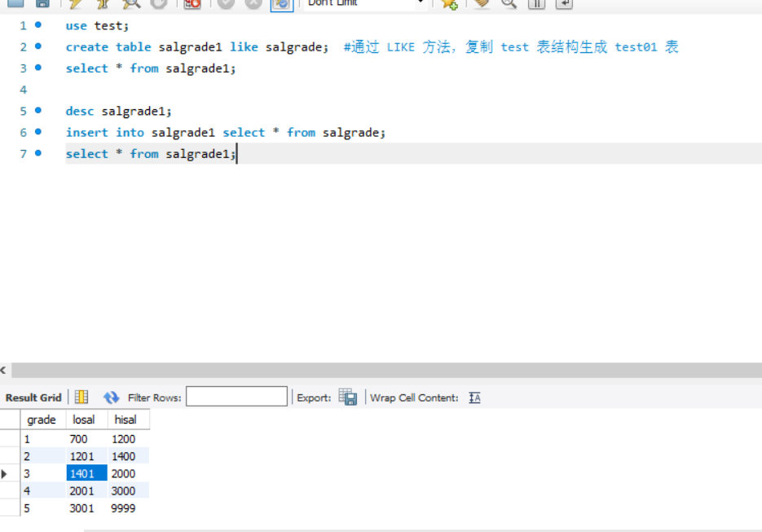The height and width of the screenshot is (532, 762).
Task: Click the toggle wrap arrow icon in top toolbar
Action: click(x=564, y=4)
